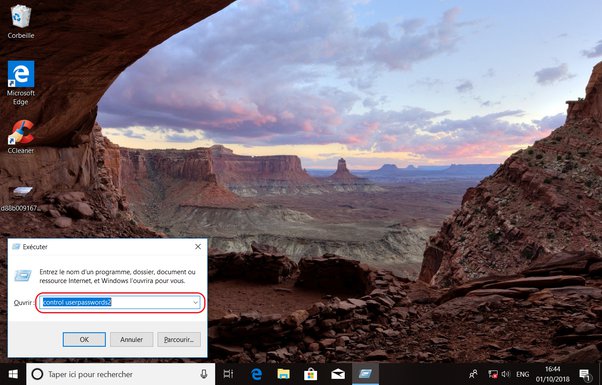Click the Run program icon inside the dialog
This screenshot has height=385, width=602.
tap(23, 275)
